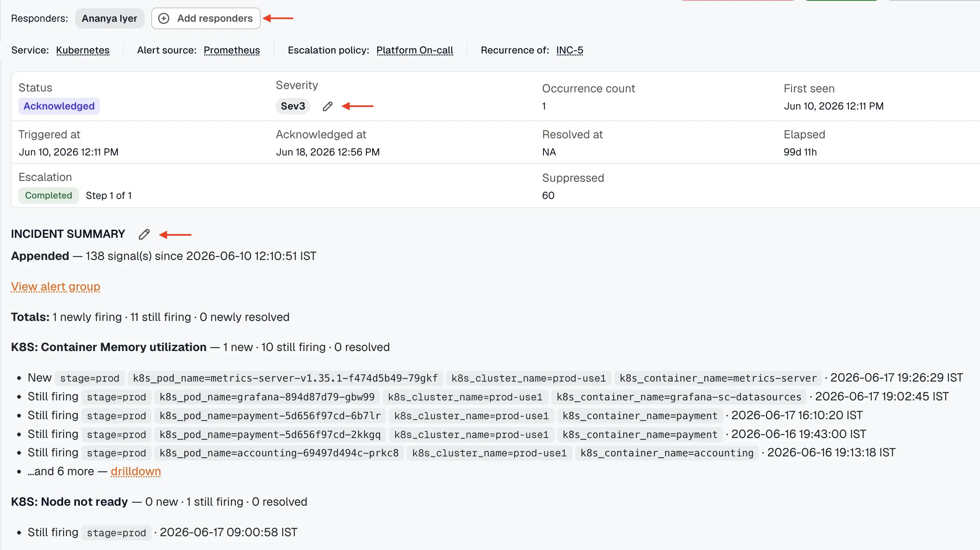
Task: Click the Suppressed count 60
Action: 548,196
